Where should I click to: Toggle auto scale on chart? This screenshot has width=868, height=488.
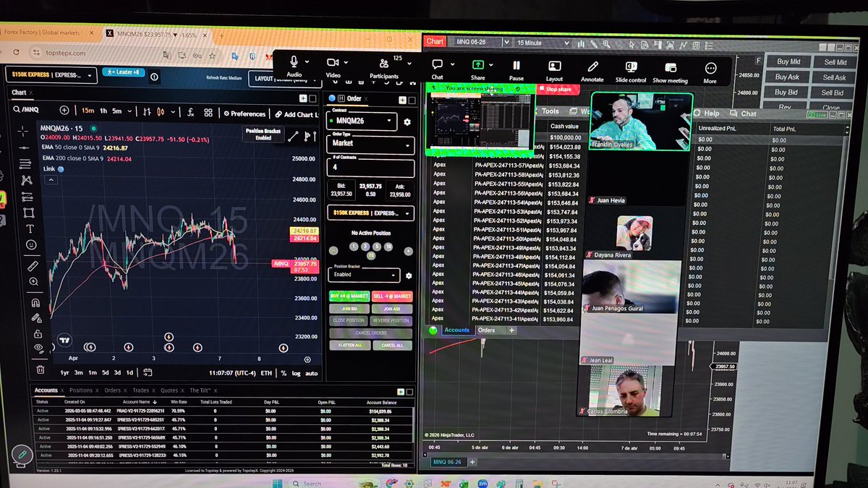tap(311, 374)
